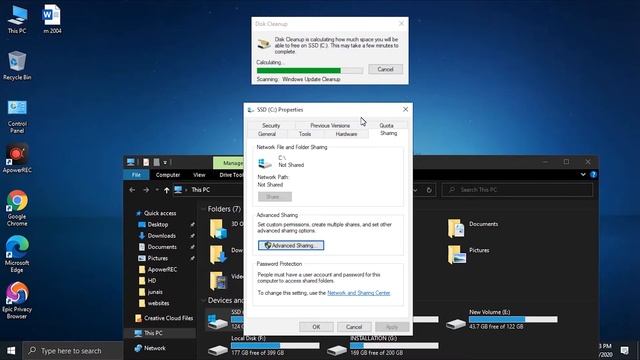This screenshot has width=640, height=360.
Task: Go up one folder level in Explorer
Action: click(167, 190)
